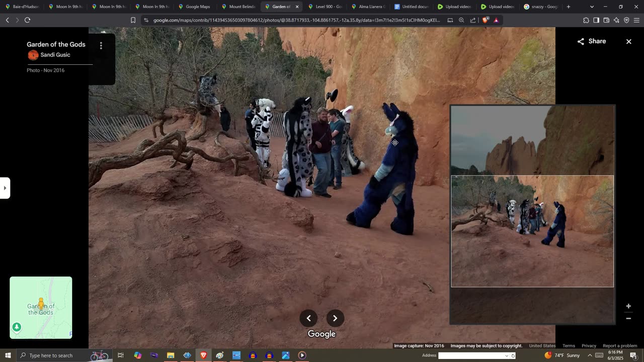Click Report a problem link
The height and width of the screenshot is (362, 644).
pos(620,346)
